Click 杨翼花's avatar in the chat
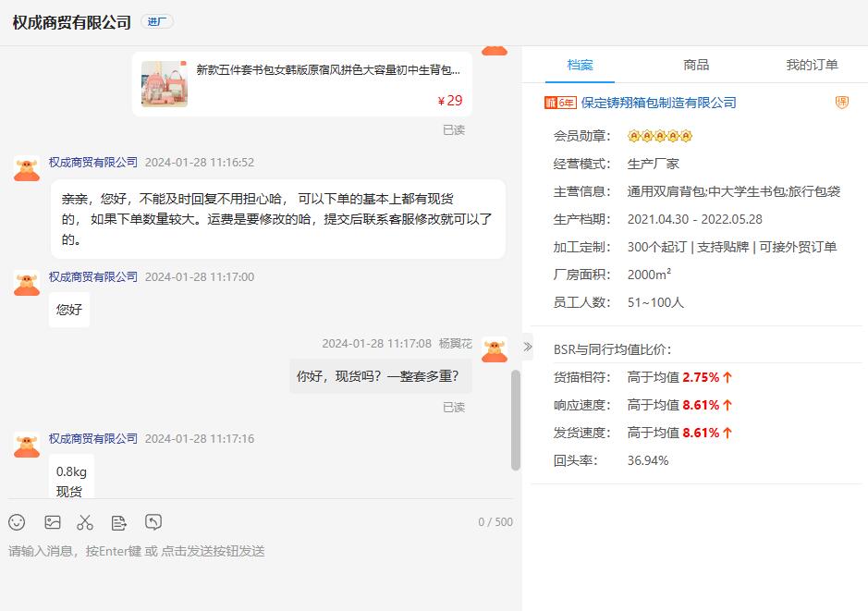 point(495,349)
